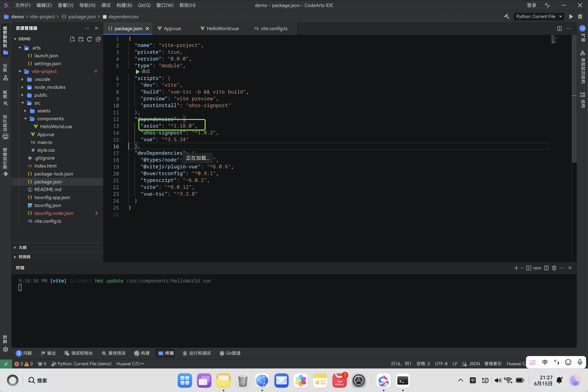Split the terminal pane

point(546,268)
